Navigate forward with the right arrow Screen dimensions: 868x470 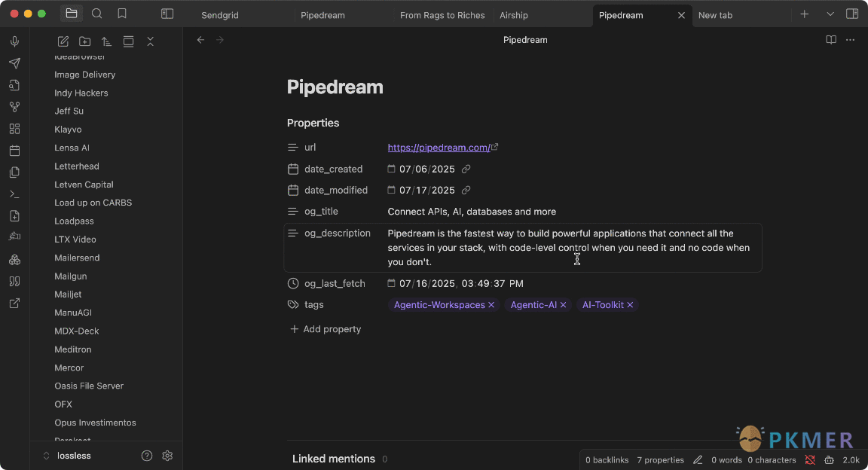click(220, 40)
